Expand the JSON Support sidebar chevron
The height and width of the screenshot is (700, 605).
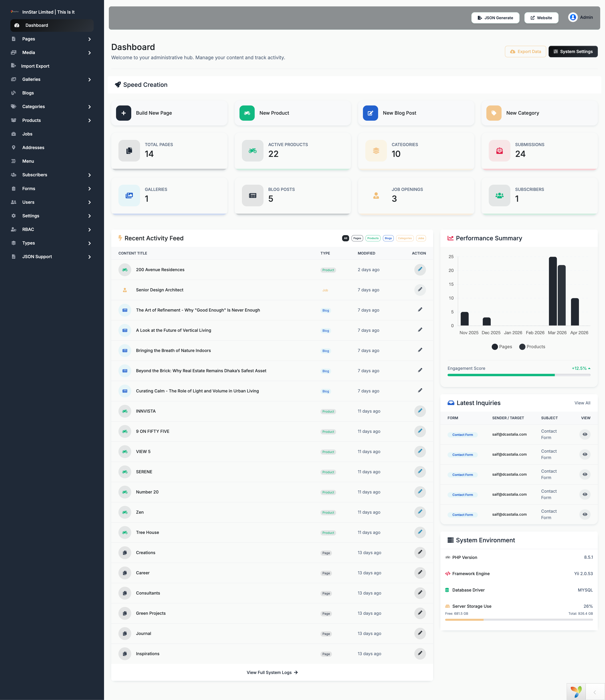pyautogui.click(x=89, y=257)
